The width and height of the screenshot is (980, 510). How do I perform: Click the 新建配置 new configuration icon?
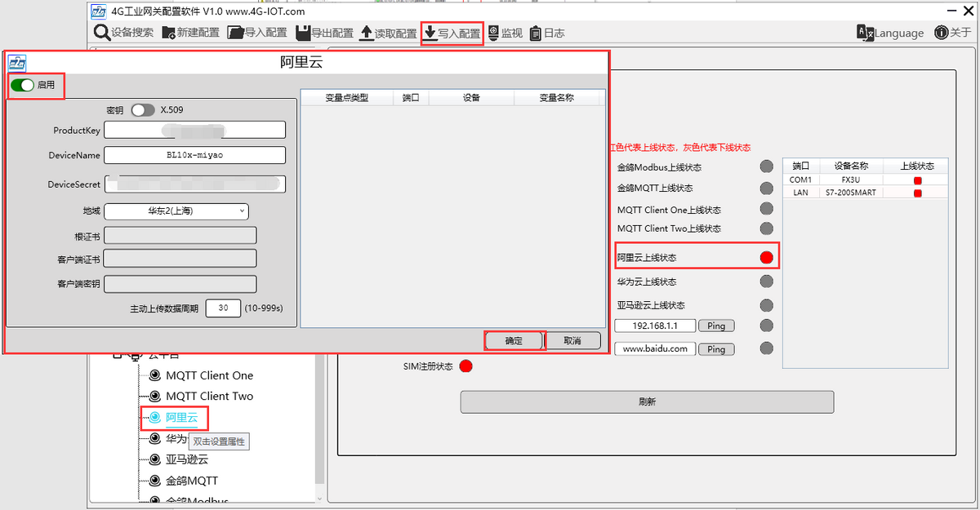(x=169, y=33)
